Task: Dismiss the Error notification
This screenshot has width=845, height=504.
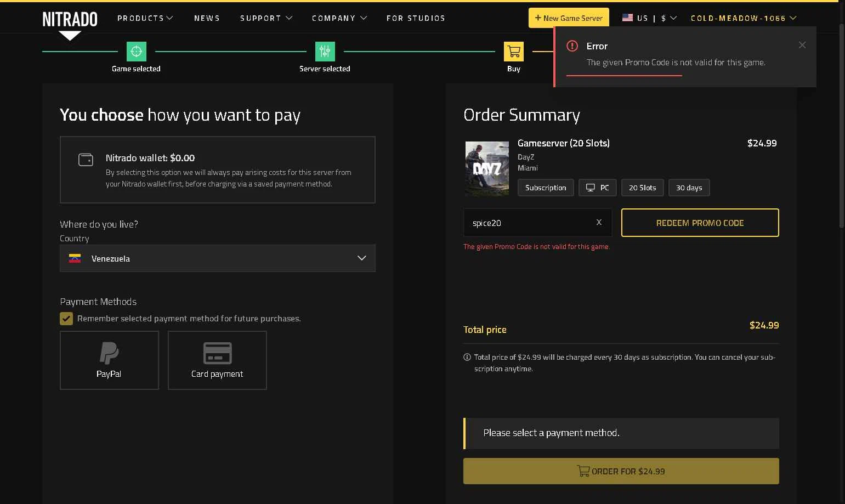Action: (x=802, y=45)
